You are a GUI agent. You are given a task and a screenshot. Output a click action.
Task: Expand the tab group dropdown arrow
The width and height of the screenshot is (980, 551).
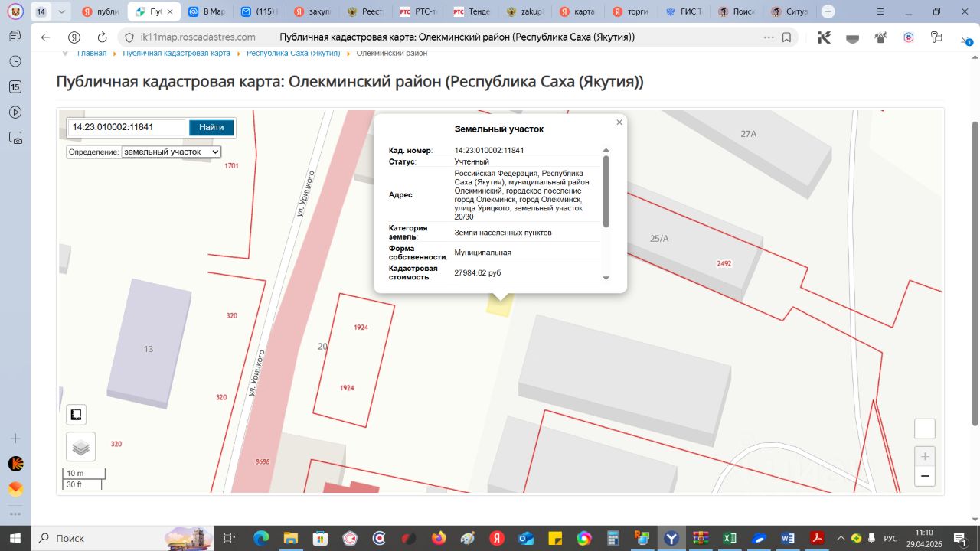click(62, 12)
